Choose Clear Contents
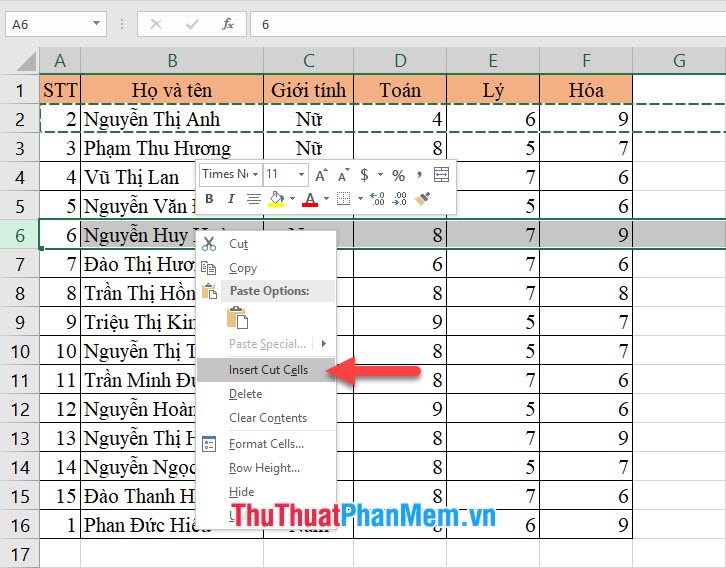Viewport: 726px width, 568px height. point(266,418)
